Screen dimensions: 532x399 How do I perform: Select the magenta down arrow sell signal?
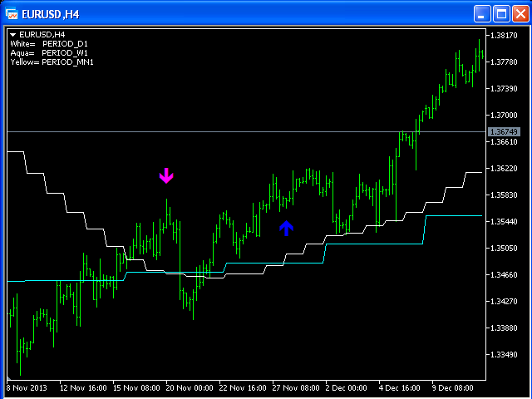[x=166, y=175]
